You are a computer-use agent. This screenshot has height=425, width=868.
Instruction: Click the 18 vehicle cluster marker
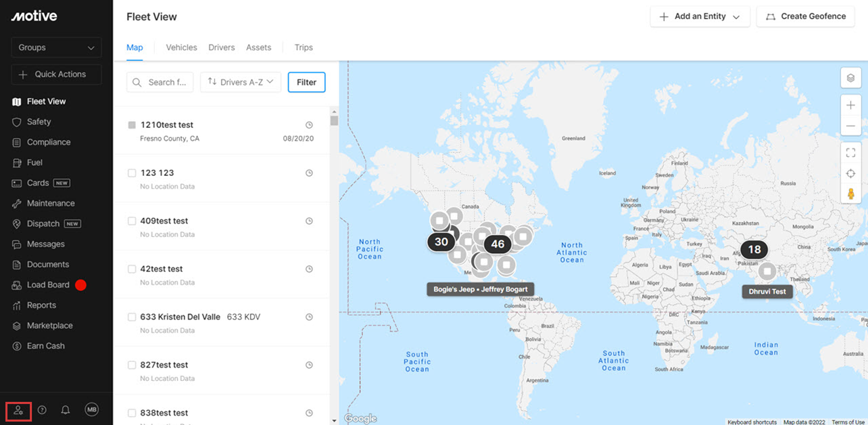[754, 250]
